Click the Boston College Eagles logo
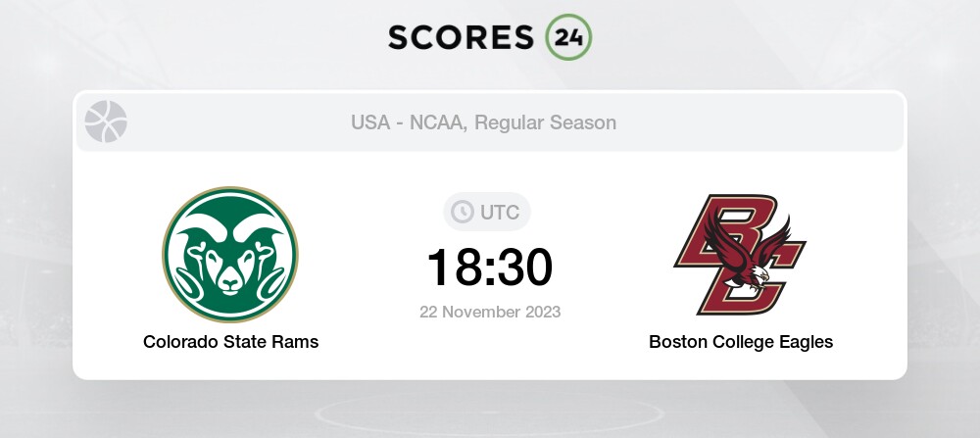The image size is (980, 438). pyautogui.click(x=740, y=255)
